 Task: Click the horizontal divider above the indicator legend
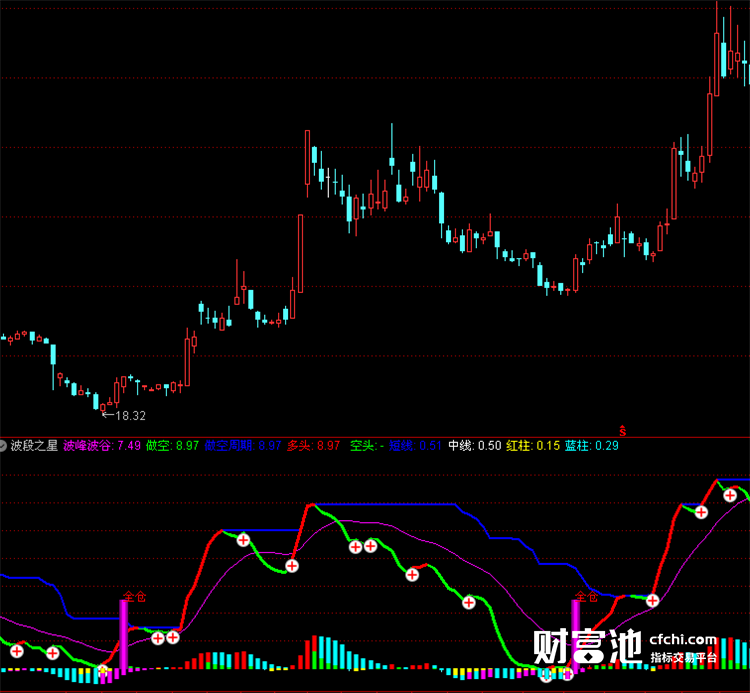(375, 437)
